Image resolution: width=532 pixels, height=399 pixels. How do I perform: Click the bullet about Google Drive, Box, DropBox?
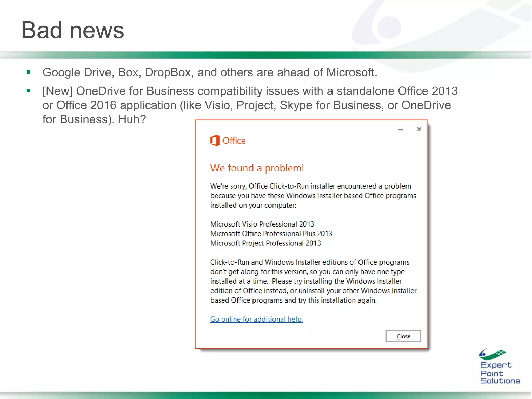(x=210, y=72)
